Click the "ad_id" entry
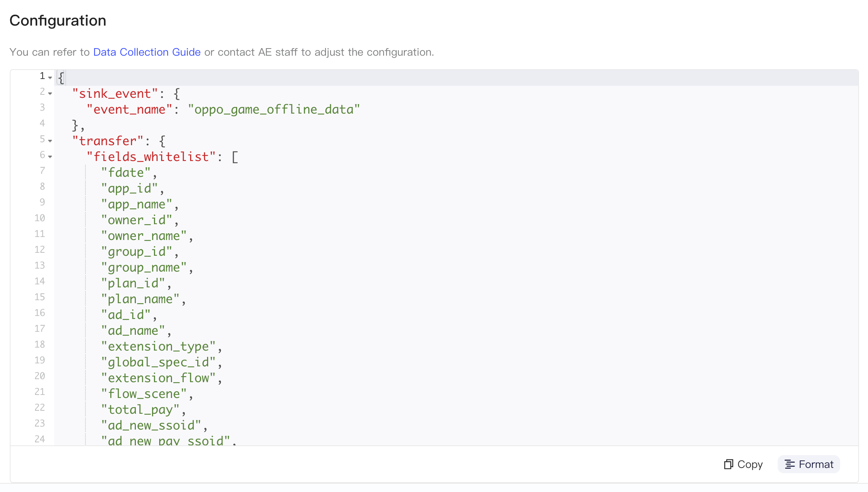This screenshot has height=492, width=868. pos(126,314)
